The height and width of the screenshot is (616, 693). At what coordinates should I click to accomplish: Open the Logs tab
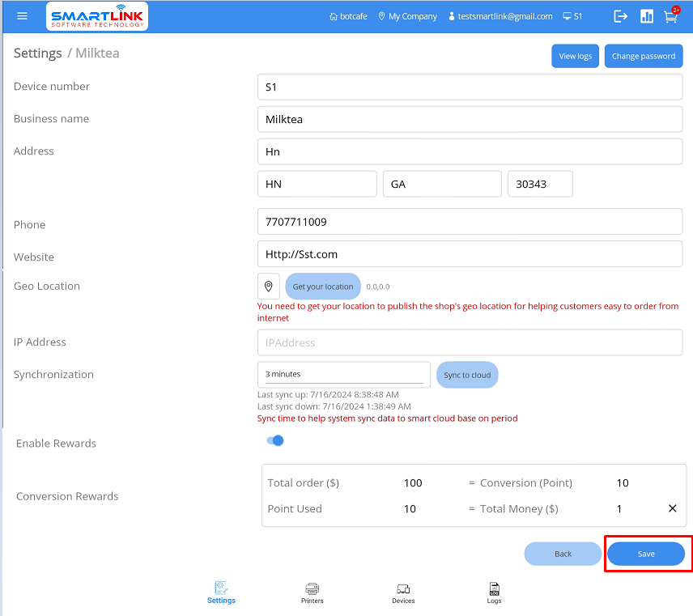[x=494, y=593]
